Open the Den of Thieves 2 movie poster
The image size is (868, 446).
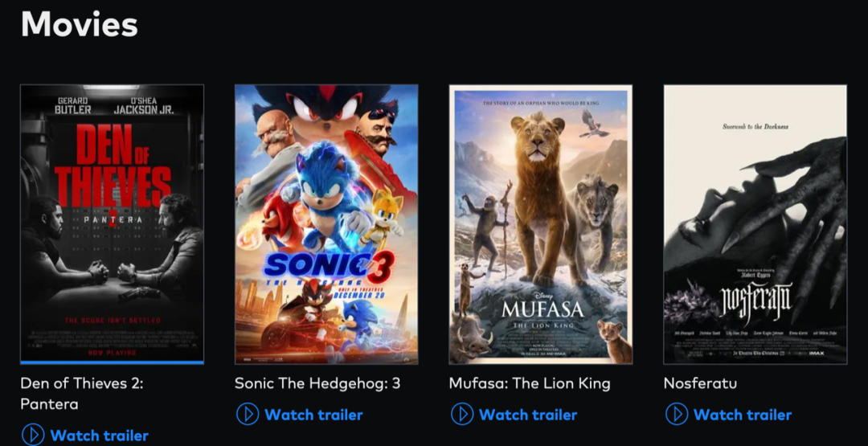click(112, 223)
